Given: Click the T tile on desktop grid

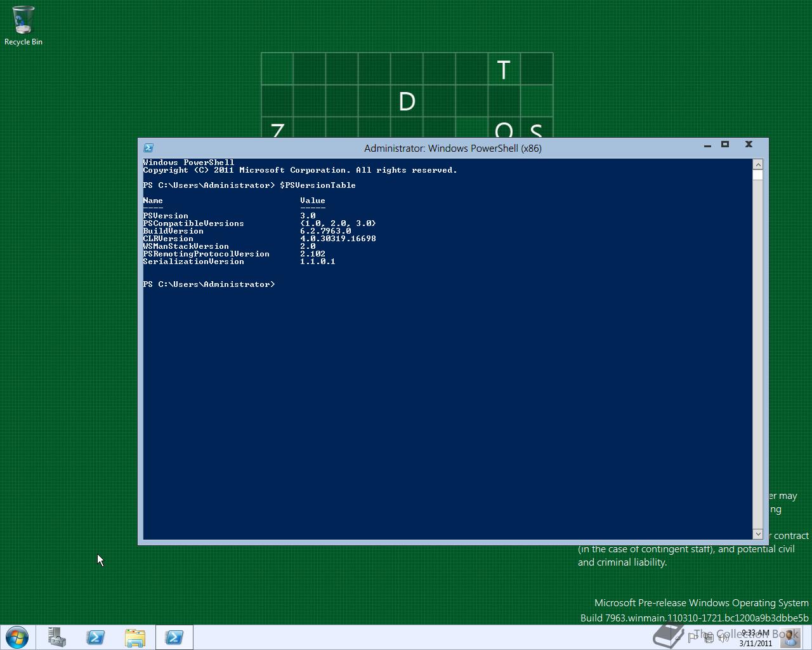Looking at the screenshot, I should (x=504, y=69).
